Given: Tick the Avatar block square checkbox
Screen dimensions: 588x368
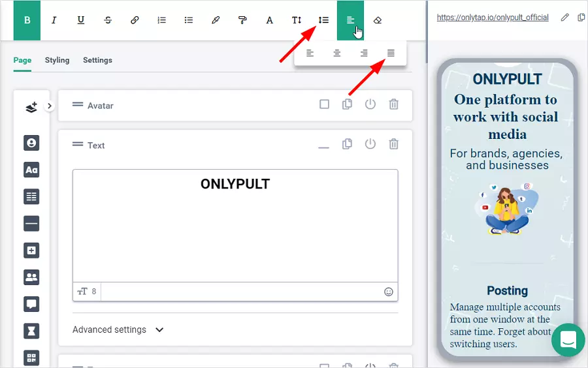Looking at the screenshot, I should pos(324,104).
